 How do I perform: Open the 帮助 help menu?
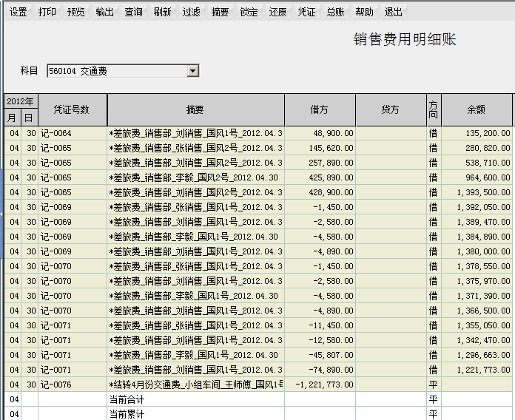[364, 13]
